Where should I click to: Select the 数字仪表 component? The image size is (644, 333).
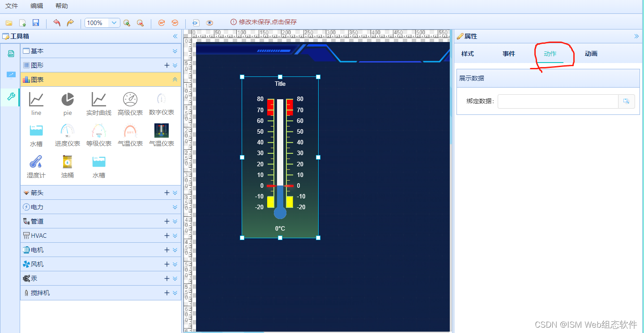[162, 104]
